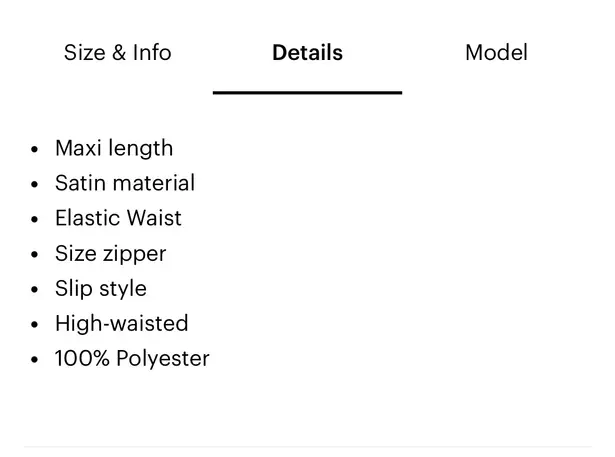The height and width of the screenshot is (457, 615).
Task: Click the bullet beside 'Maxi length'
Action: (x=35, y=150)
